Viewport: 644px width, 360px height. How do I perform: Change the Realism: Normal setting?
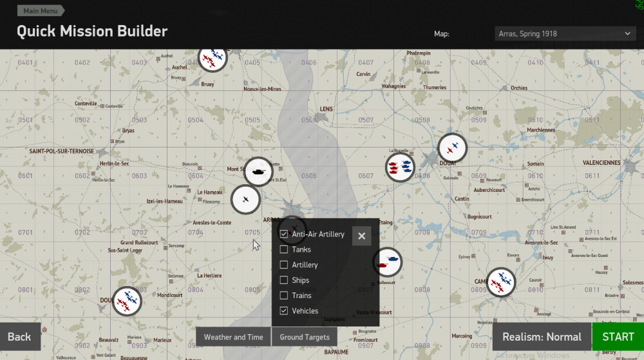[542, 337]
